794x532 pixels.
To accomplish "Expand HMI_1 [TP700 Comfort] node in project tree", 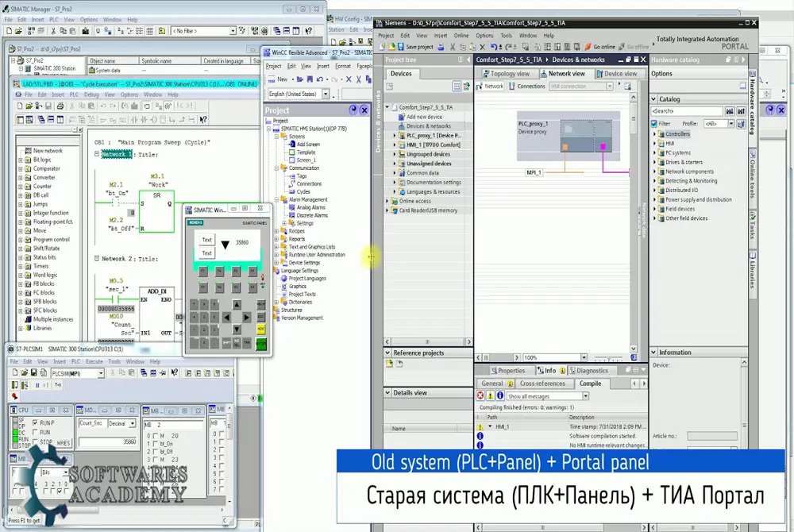I will (395, 145).
